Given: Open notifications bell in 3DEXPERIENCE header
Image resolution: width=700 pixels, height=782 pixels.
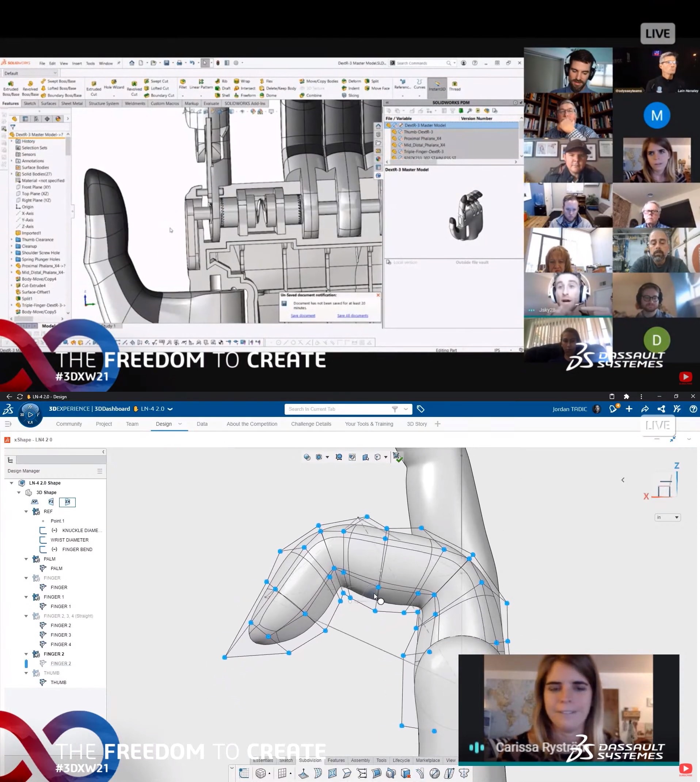Looking at the screenshot, I should [613, 409].
